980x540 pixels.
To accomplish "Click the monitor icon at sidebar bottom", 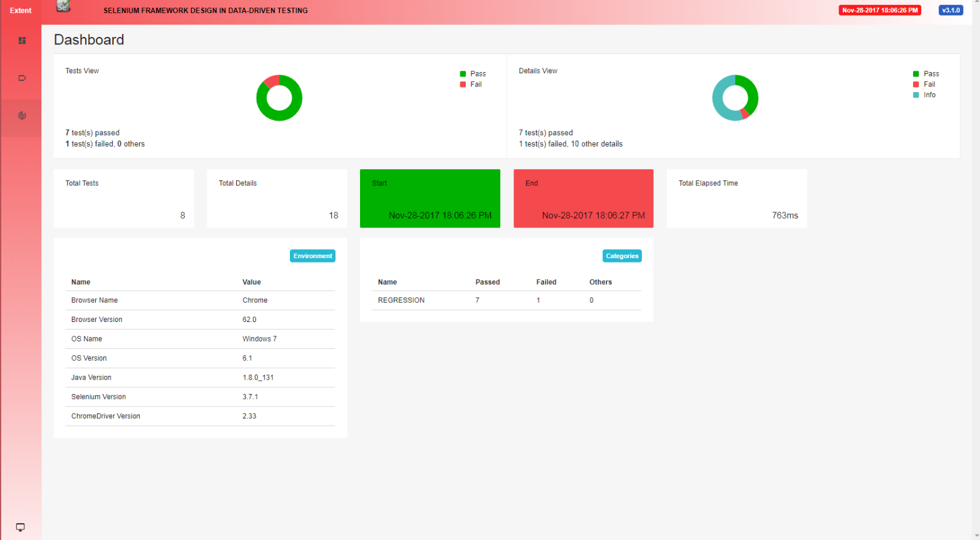I will pos(20,527).
